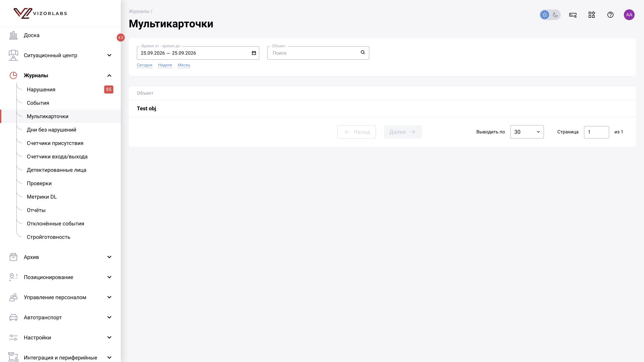The height and width of the screenshot is (362, 644).
Task: Set date range to Неделя
Action: click(165, 65)
